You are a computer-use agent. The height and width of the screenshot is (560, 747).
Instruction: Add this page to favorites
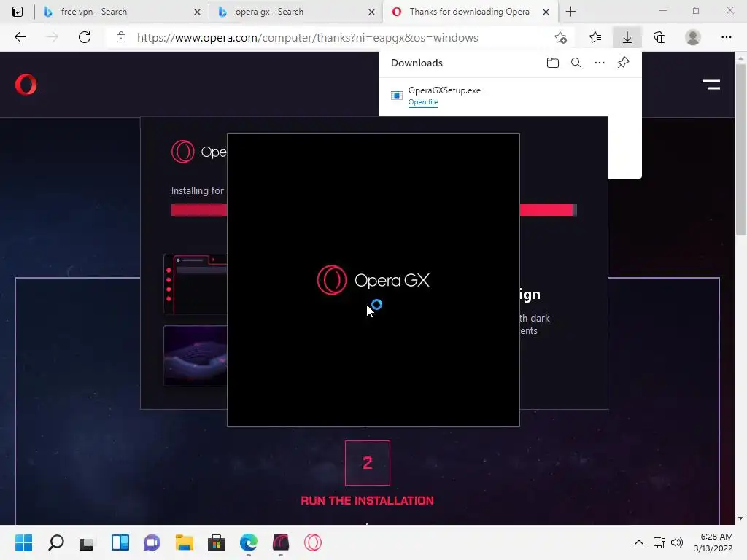coord(561,38)
